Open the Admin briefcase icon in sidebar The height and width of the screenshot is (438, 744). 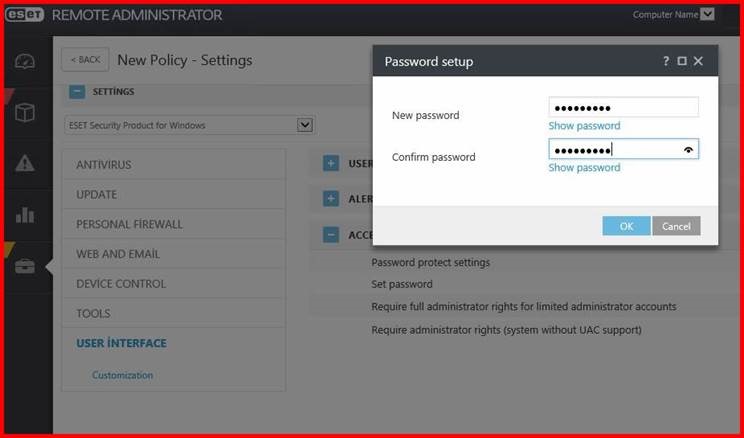click(x=25, y=266)
